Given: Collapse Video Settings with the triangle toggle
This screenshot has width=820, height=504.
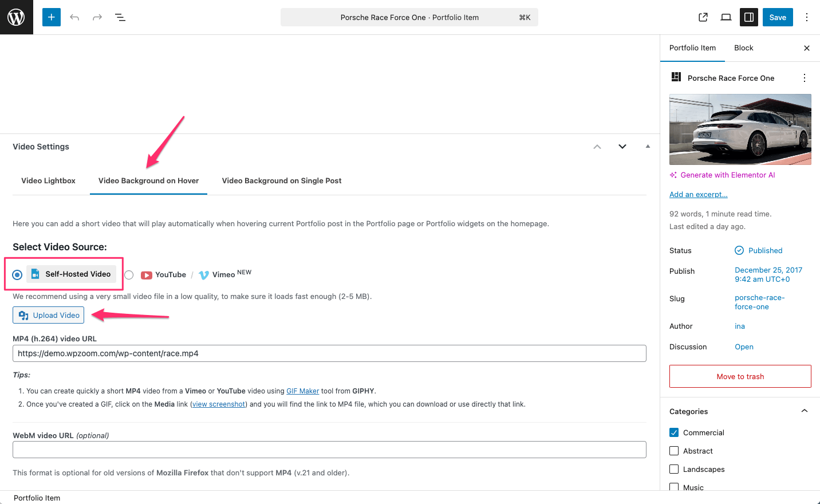Looking at the screenshot, I should [648, 147].
